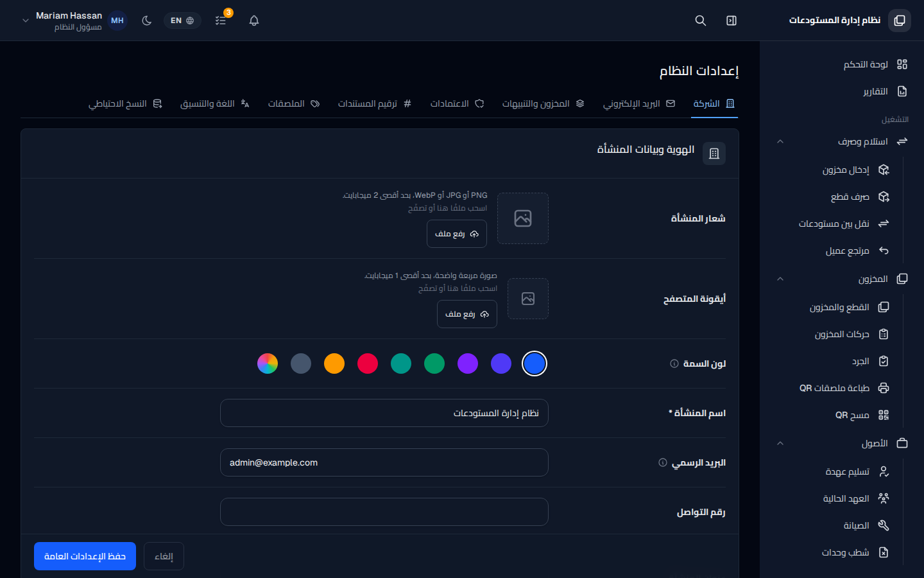Click the البريد الرسمي email field
This screenshot has height=578, width=924.
coord(384,462)
